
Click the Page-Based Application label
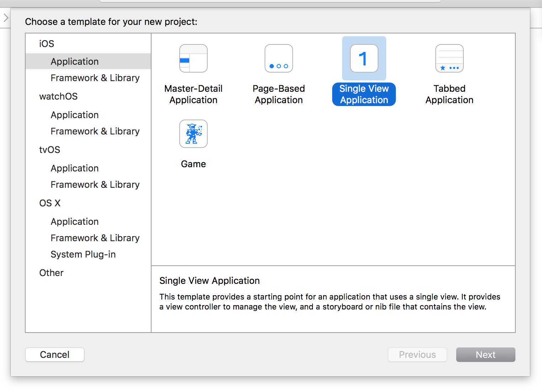pyautogui.click(x=279, y=94)
